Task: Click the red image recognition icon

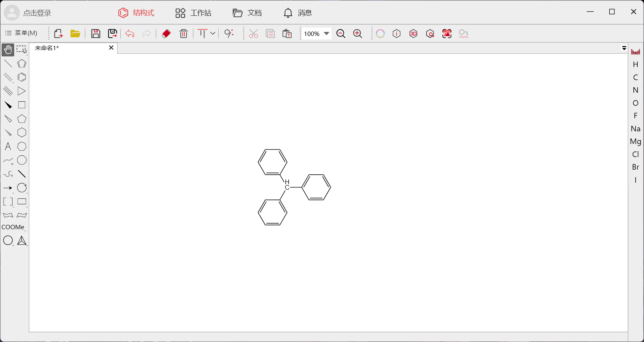Action: [x=447, y=34]
